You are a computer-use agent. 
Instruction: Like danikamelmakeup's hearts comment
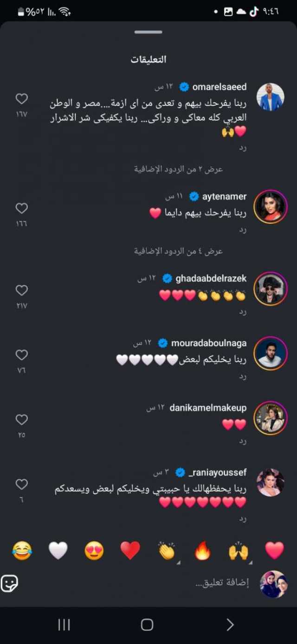[x=22, y=420]
